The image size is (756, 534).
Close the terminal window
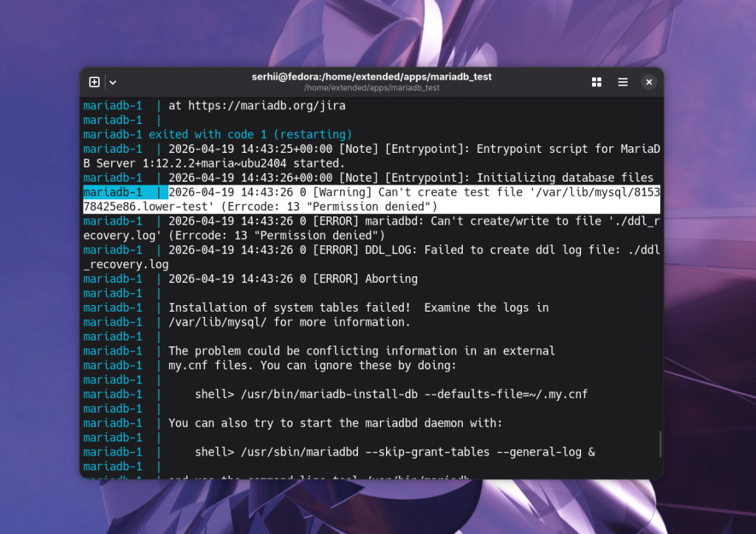649,82
